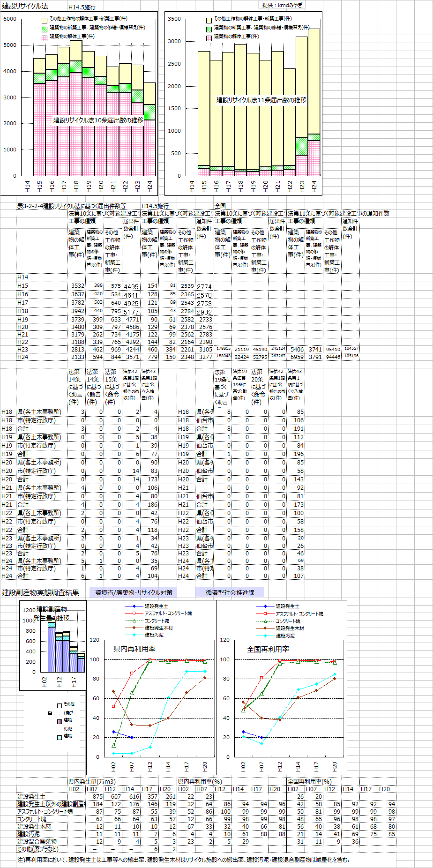The width and height of the screenshot is (433, 868).
Task: Select the 建設混合廃棄物 row label
Action: [37, 841]
